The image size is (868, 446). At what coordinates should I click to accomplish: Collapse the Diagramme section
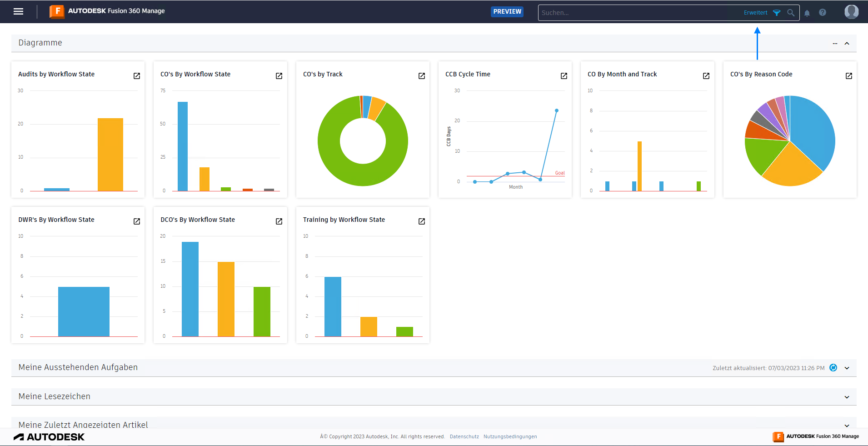847,44
